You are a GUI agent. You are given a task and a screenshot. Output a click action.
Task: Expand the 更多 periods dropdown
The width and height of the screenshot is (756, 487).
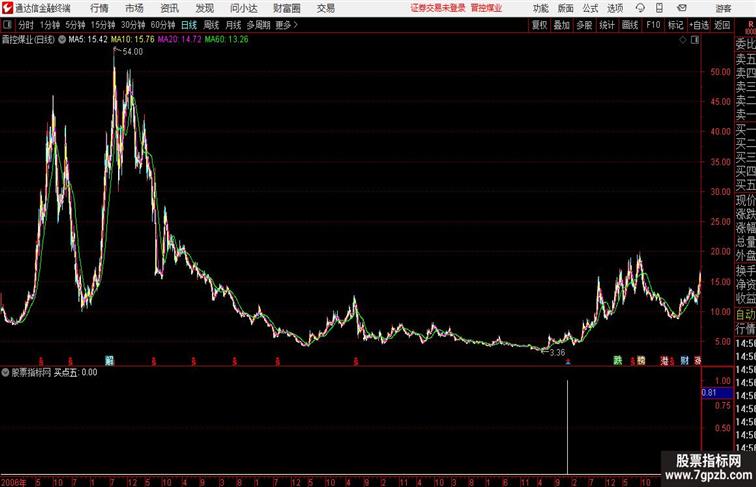tap(287, 25)
